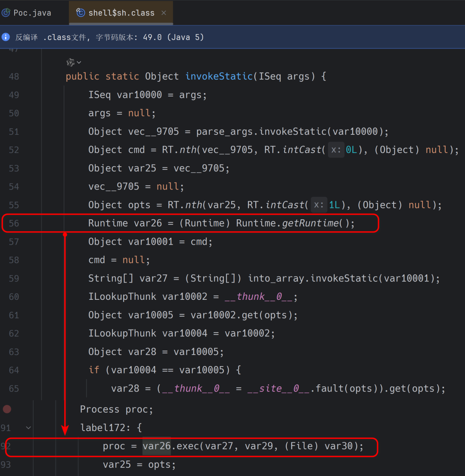Screen dimensions: 465x476
Task: Open the AI assistant inlay icon above invokeStatic
Action: 70,62
